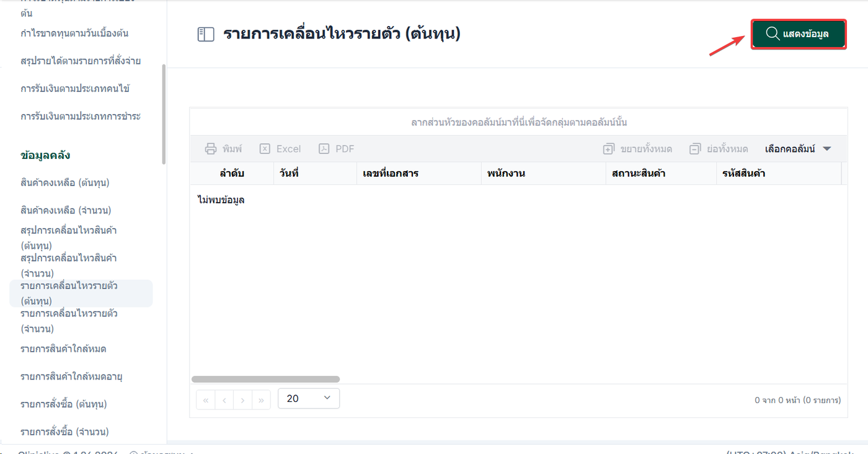Click the group panel drag-column hint text
The image size is (868, 454).
coord(519,123)
